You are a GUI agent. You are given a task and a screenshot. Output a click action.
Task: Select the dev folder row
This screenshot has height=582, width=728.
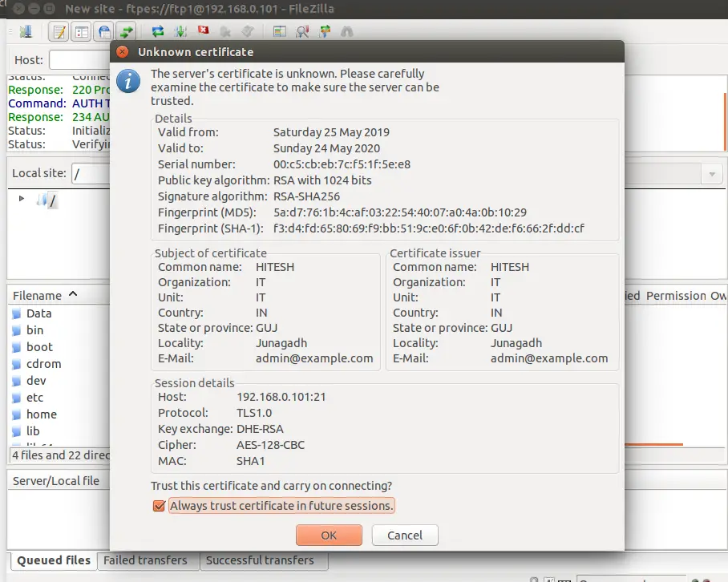(59, 381)
